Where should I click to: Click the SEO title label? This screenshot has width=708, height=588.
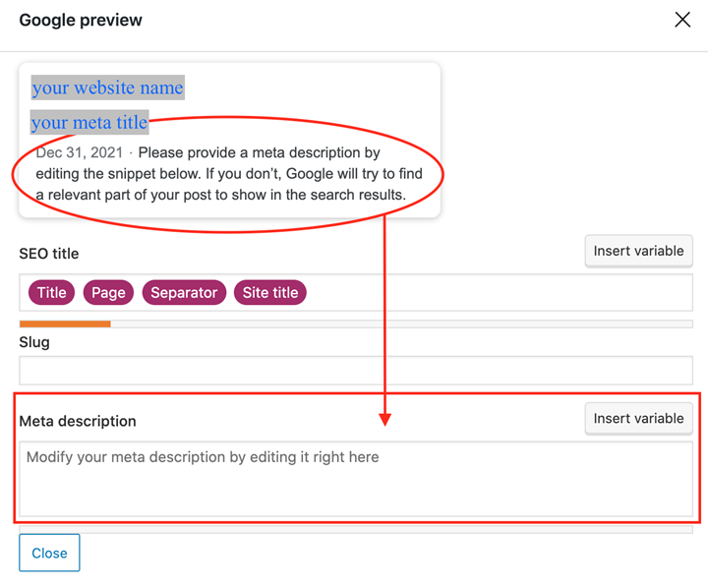49,254
